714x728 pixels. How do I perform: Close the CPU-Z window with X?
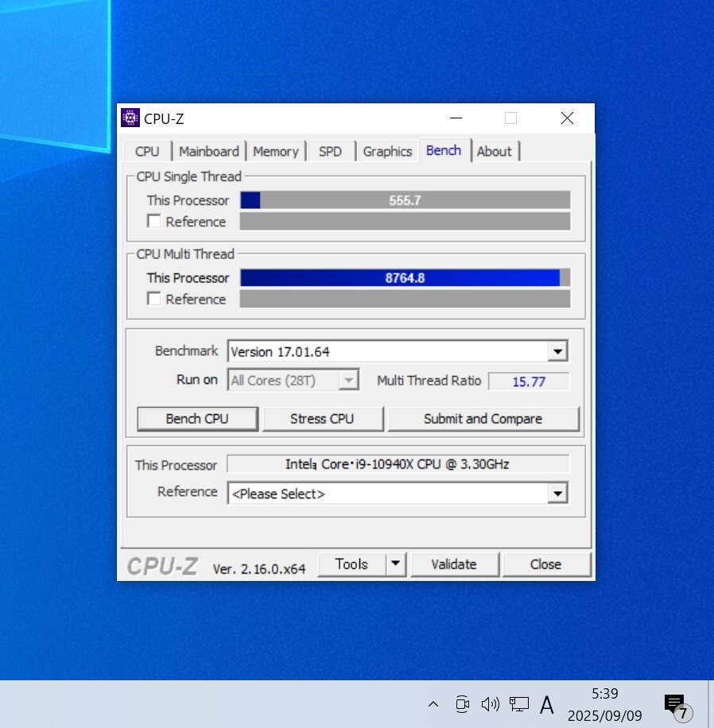[566, 118]
